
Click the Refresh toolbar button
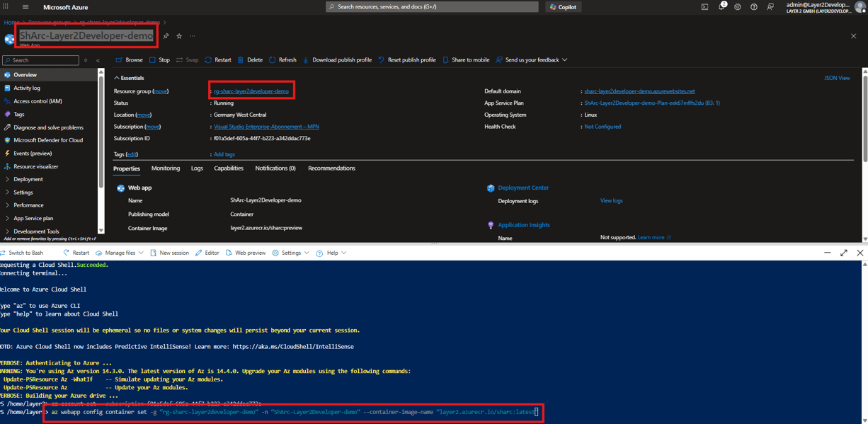[x=282, y=60]
